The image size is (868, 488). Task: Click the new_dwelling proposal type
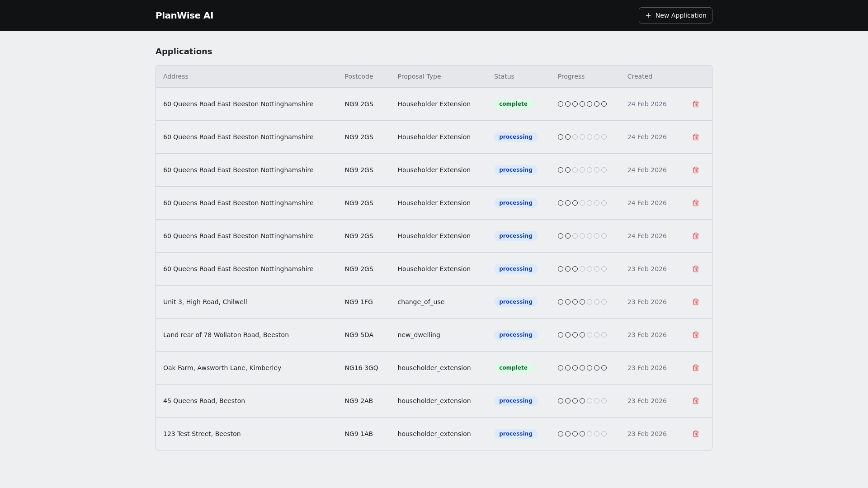419,335
